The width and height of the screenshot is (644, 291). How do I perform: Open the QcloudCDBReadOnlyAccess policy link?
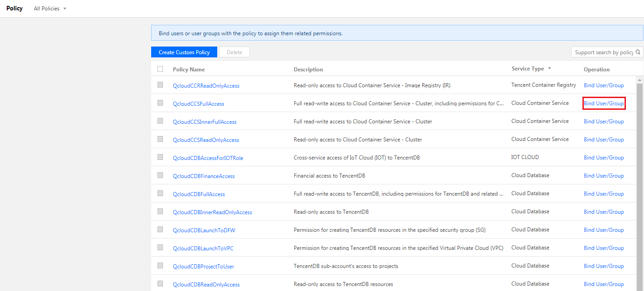(x=206, y=285)
